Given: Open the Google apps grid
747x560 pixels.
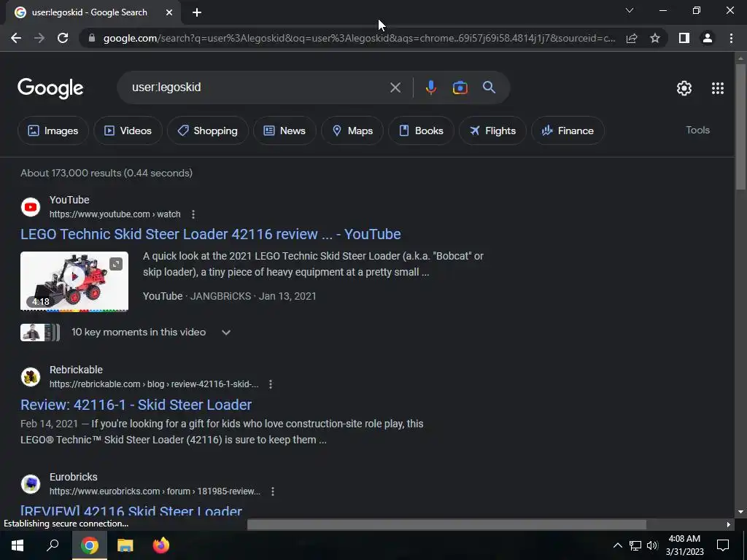Looking at the screenshot, I should pos(718,88).
